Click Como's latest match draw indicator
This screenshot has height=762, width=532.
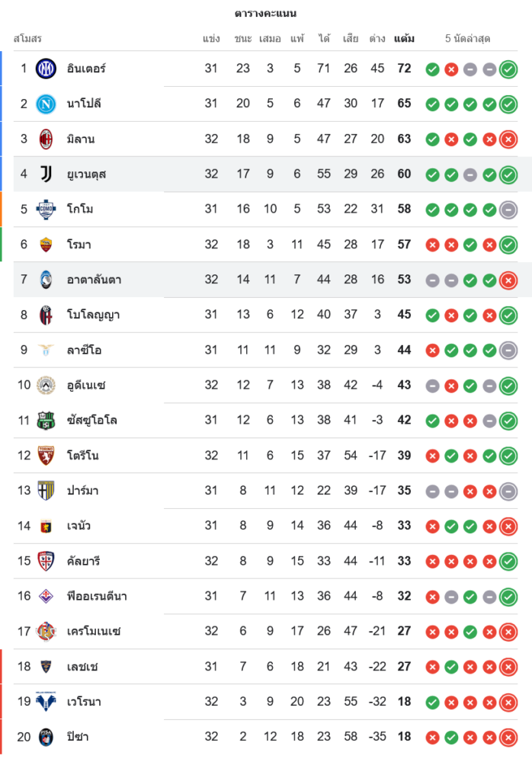[508, 210]
